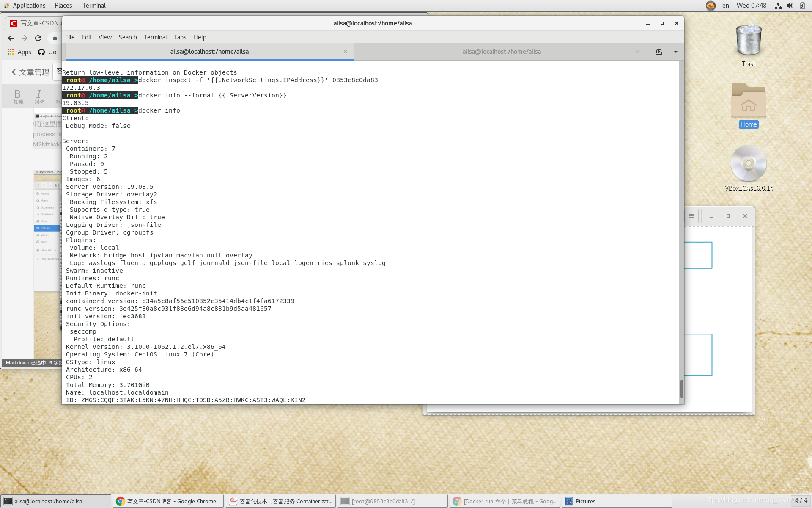The image size is (812, 508).
Task: Click the 文章管理 back link
Action: [30, 72]
